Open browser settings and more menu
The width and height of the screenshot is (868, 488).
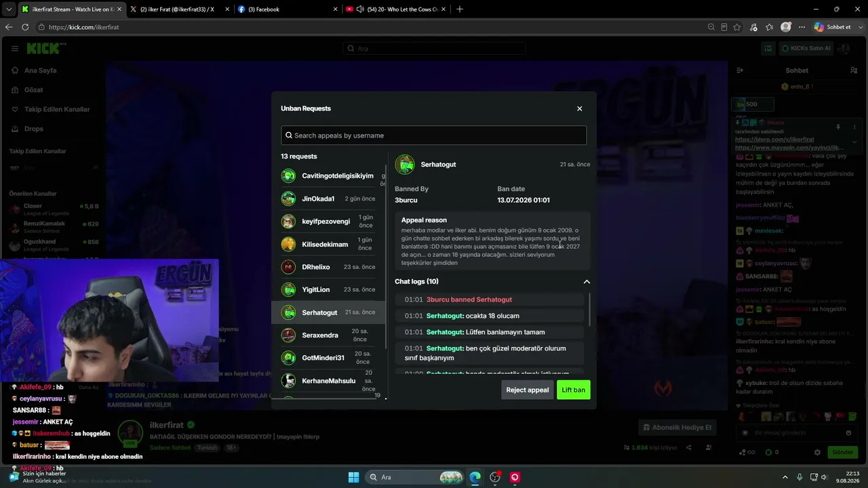802,27
